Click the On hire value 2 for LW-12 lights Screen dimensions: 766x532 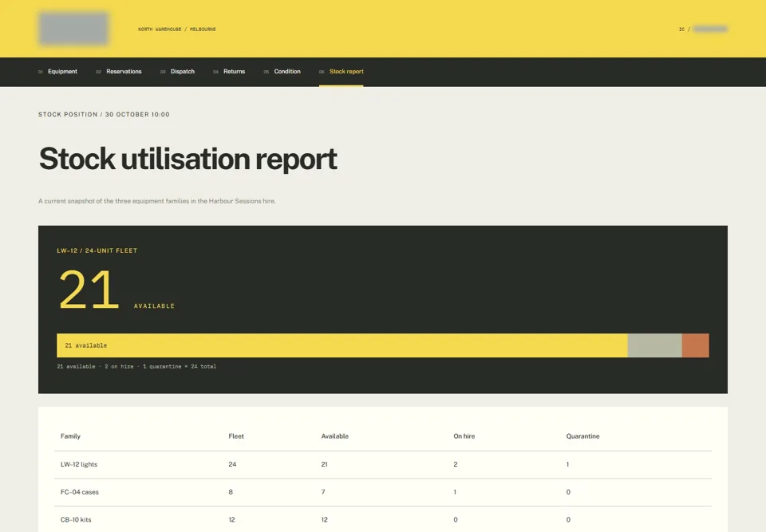pos(456,464)
